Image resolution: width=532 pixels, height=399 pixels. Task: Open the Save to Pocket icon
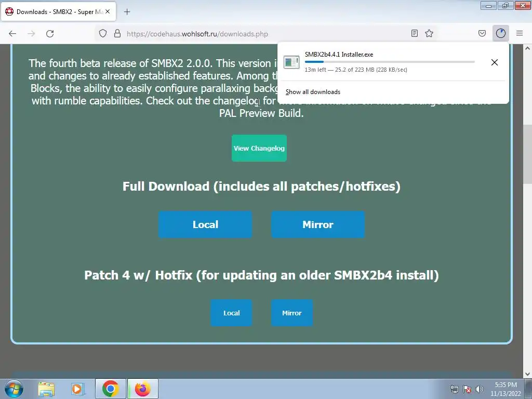pos(482,33)
